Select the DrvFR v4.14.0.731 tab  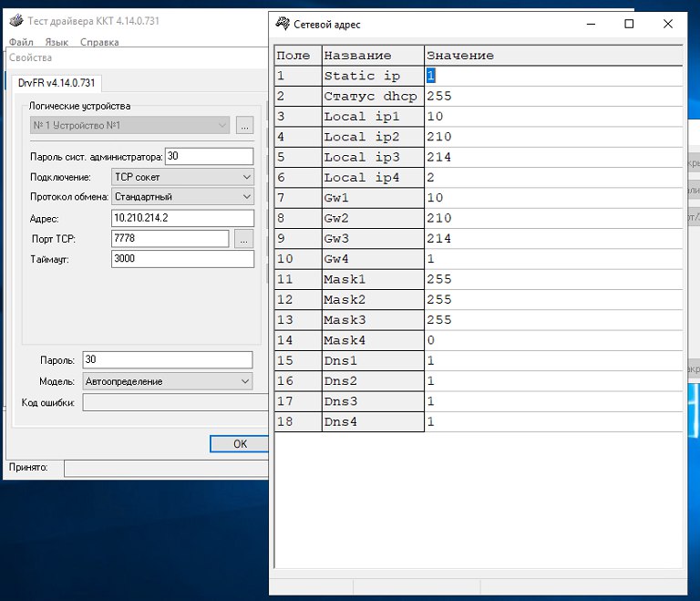click(x=57, y=83)
